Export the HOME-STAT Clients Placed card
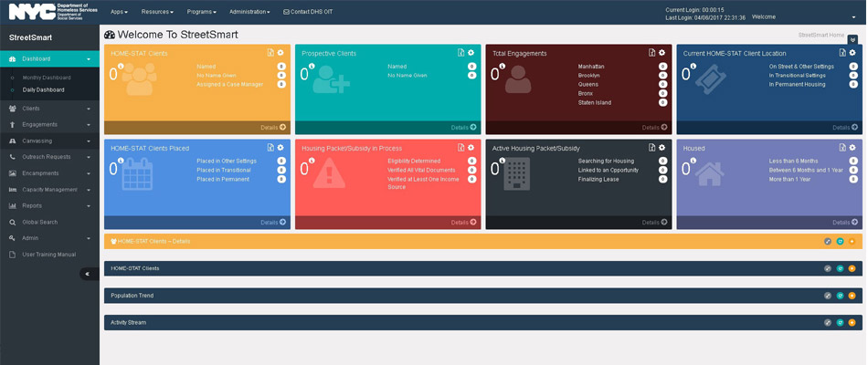 [x=270, y=148]
